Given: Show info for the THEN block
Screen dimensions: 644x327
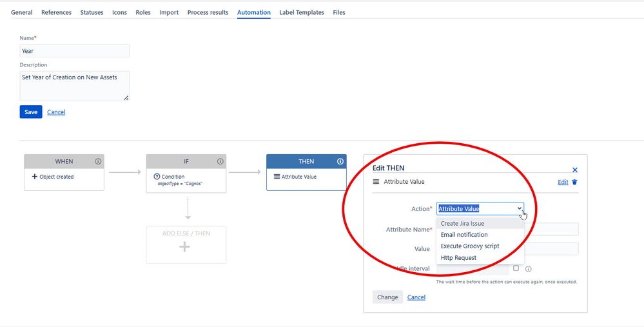Looking at the screenshot, I should pos(340,161).
